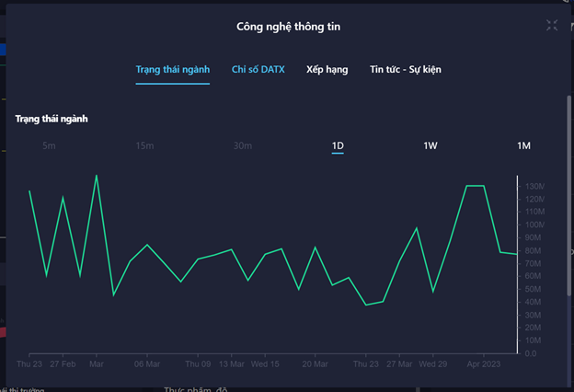This screenshot has width=574, height=392.
Task: Click the Công nghệ thông tin title
Action: (287, 27)
